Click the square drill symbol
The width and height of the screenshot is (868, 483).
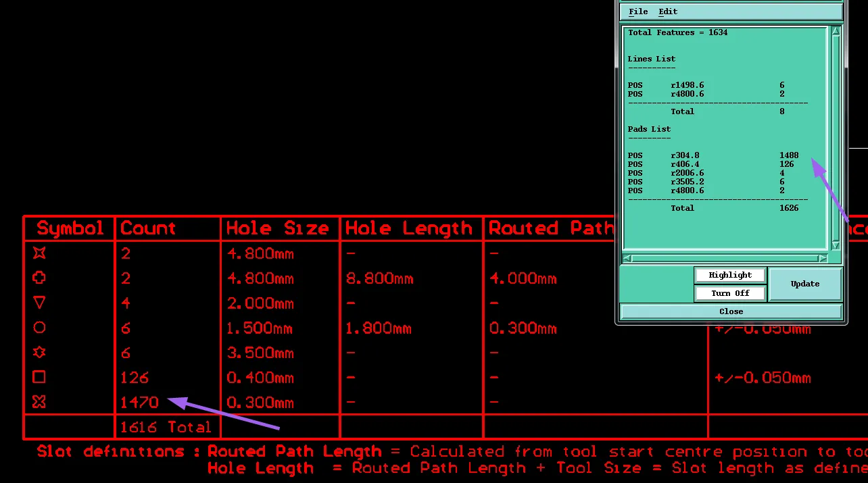pyautogui.click(x=39, y=377)
